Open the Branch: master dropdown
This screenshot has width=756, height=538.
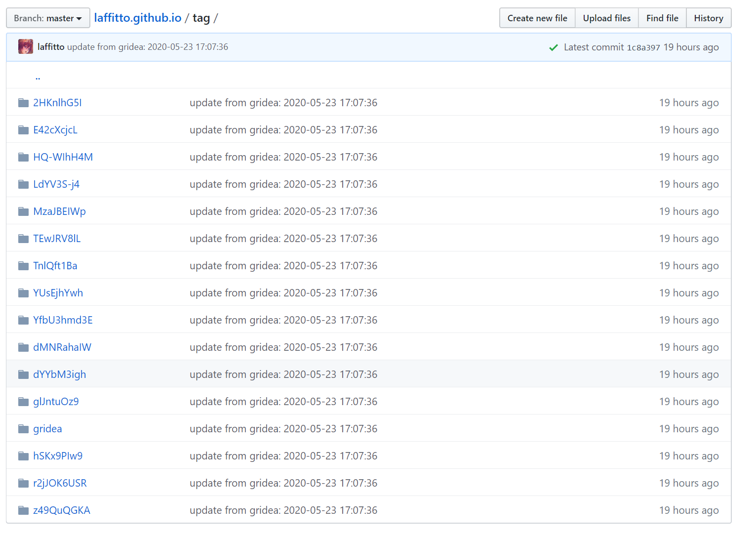coord(48,18)
